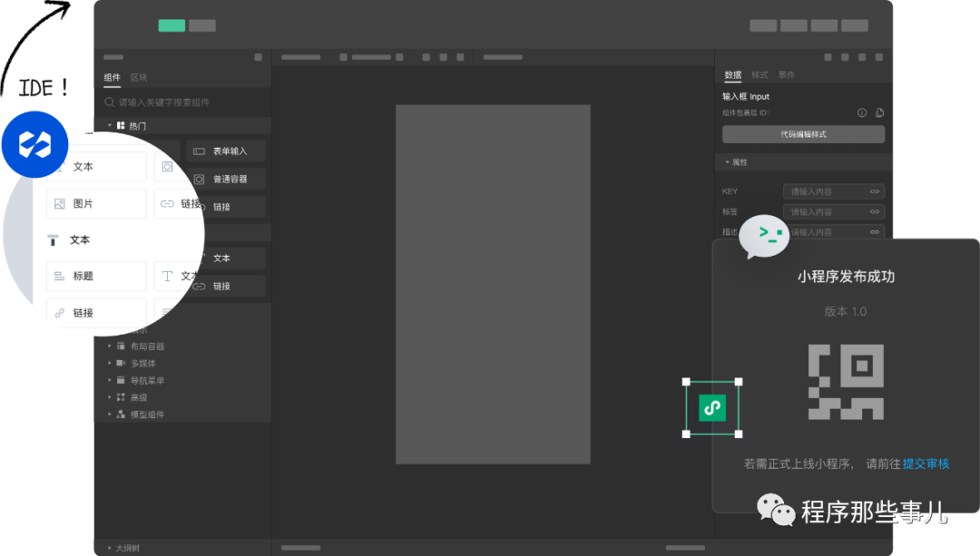Select the green mini program icon
980x556 pixels.
click(x=712, y=408)
